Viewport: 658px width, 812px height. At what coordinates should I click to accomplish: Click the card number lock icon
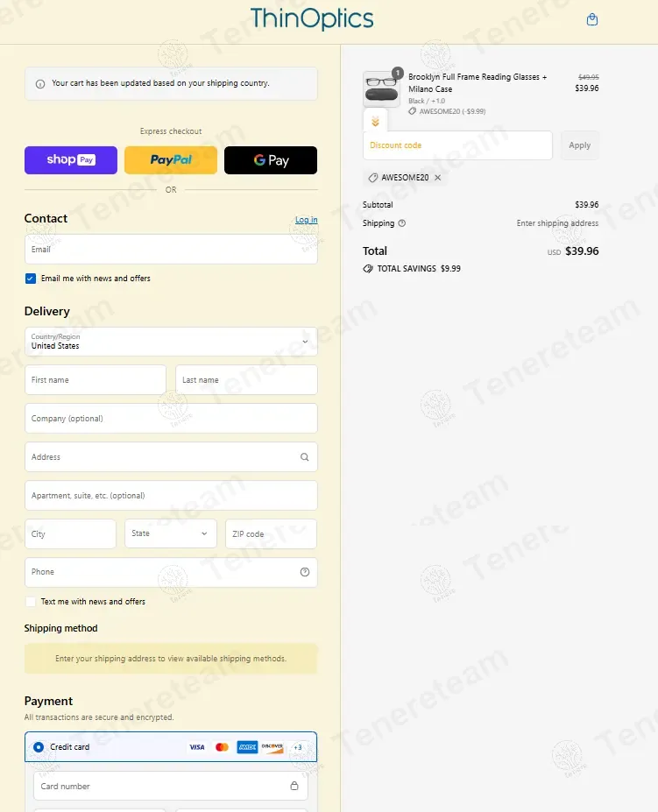coord(294,786)
